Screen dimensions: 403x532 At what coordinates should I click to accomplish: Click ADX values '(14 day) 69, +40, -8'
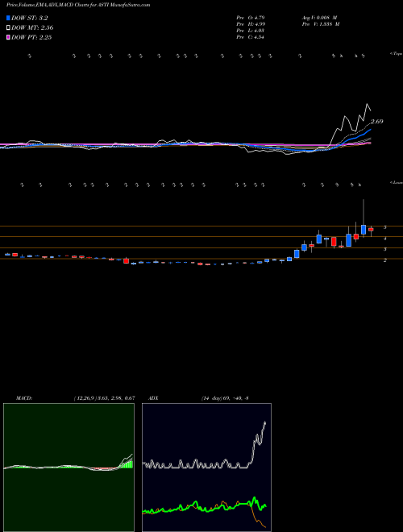point(225,398)
